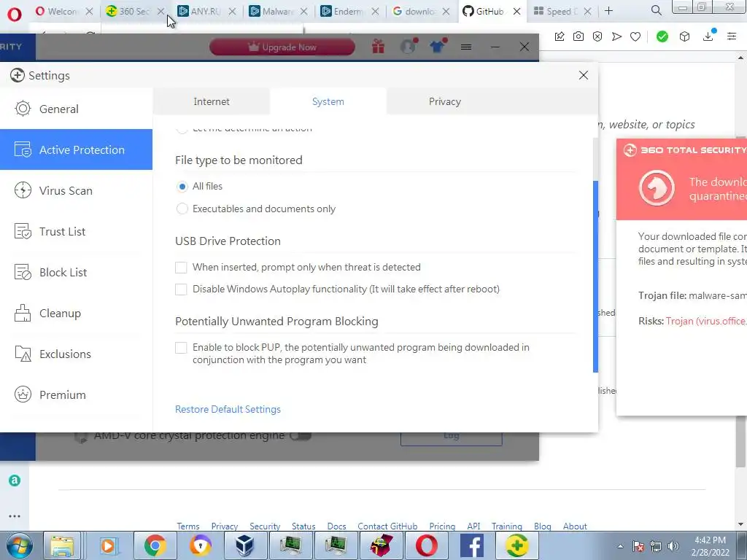Image resolution: width=747 pixels, height=560 pixels.
Task: Click the Opera snapshot camera icon
Action: click(x=578, y=36)
